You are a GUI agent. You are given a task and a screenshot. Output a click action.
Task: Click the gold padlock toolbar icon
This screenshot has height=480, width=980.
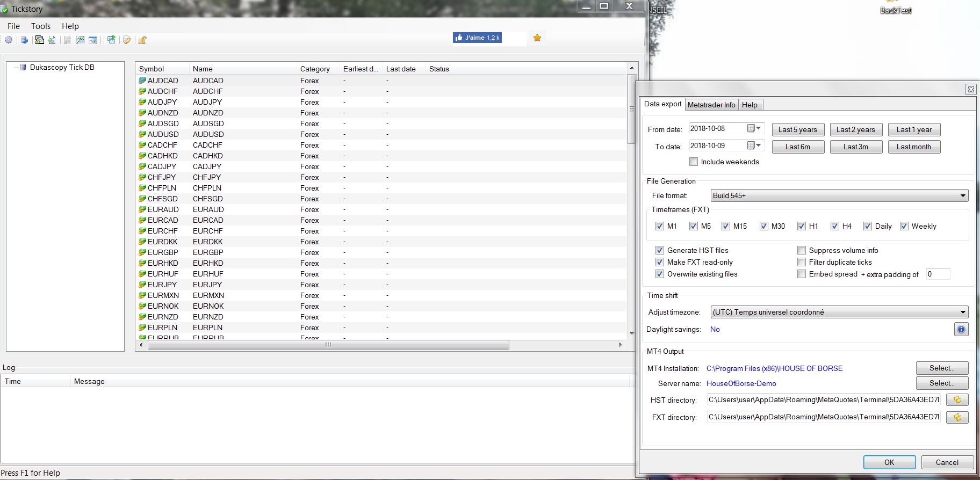click(x=142, y=40)
